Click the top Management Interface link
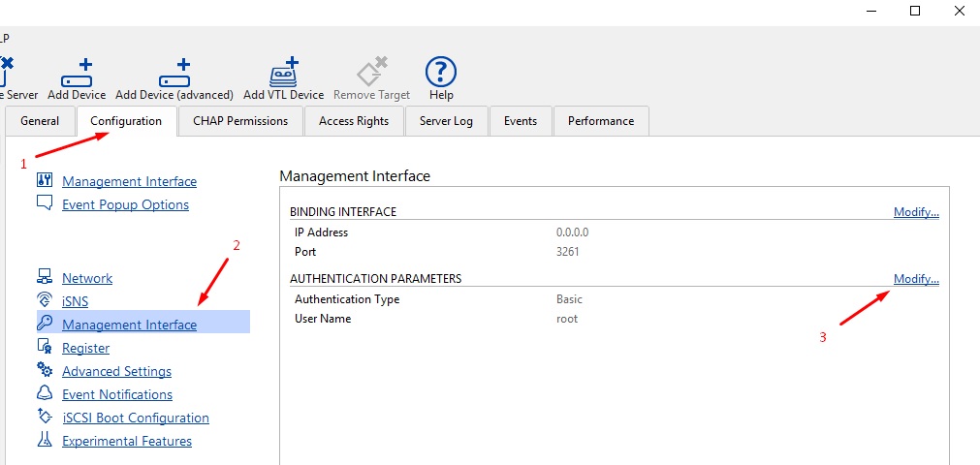 pyautogui.click(x=129, y=181)
